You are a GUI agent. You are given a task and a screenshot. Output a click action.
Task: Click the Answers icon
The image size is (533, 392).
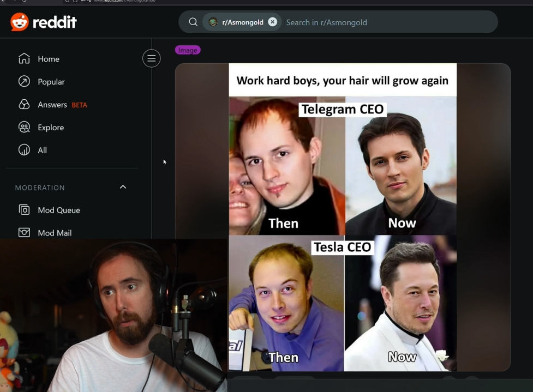pyautogui.click(x=24, y=104)
